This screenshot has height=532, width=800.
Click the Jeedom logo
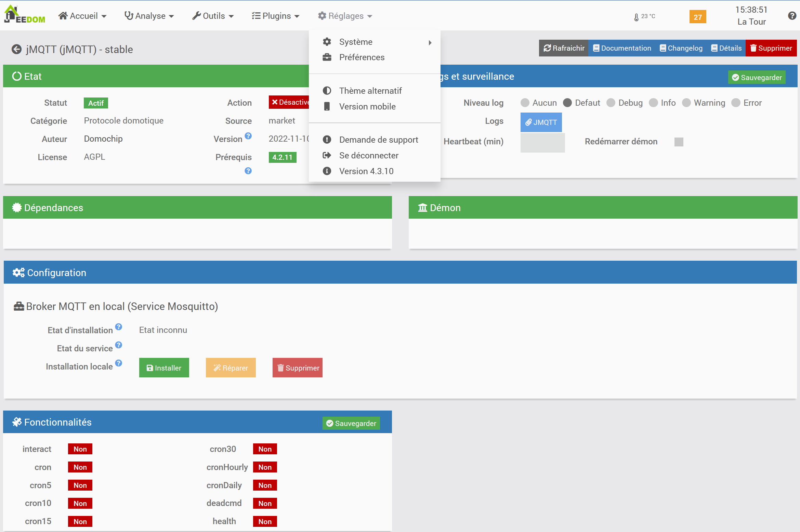[25, 14]
